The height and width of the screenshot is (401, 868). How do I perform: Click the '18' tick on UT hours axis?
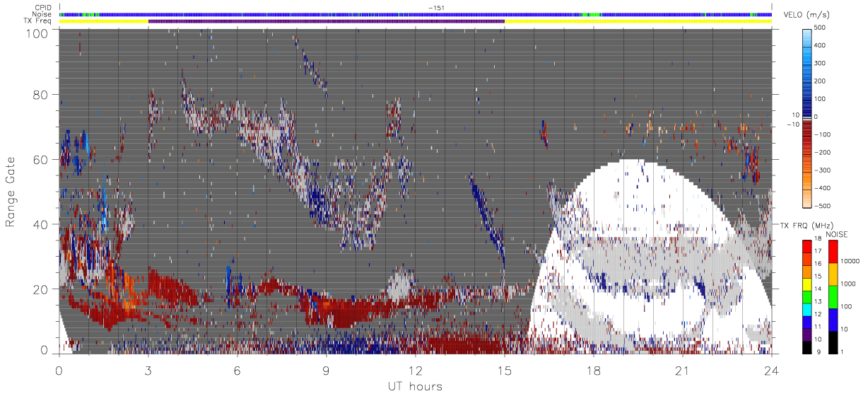(593, 371)
